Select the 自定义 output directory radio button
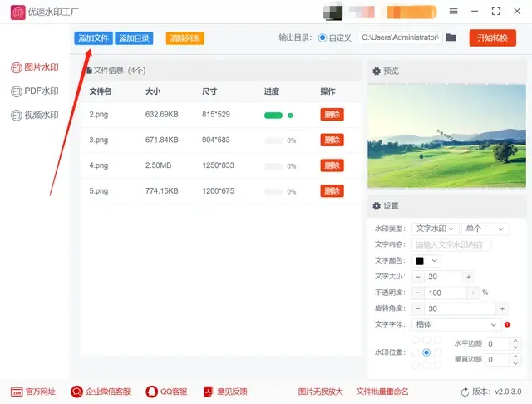Viewport: 532px width, 404px height. click(323, 38)
